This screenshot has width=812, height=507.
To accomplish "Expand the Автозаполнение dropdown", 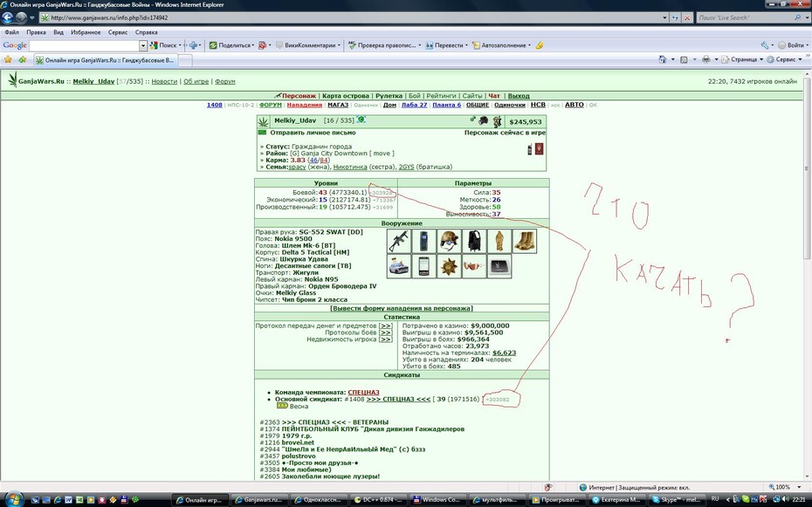I will [x=529, y=45].
